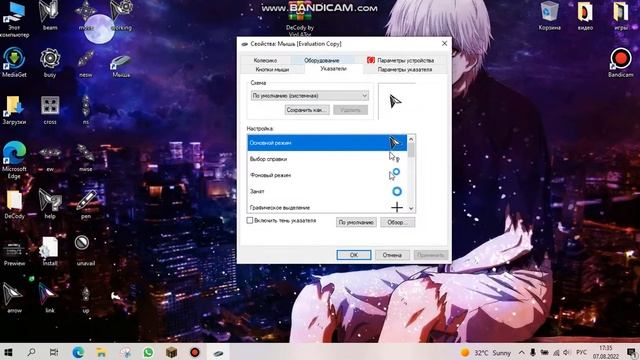Switch to the 'Кнопки мыши' tab
Viewport: 640px width, 360px height.
click(272, 69)
